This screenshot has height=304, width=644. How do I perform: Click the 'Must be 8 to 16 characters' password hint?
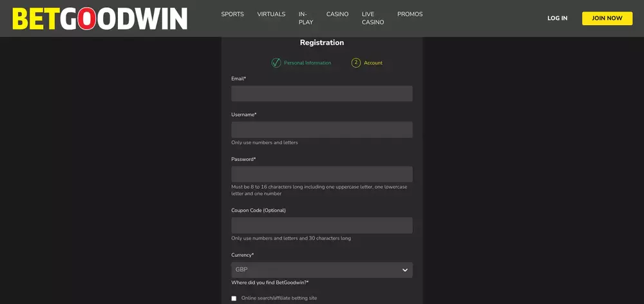point(319,190)
